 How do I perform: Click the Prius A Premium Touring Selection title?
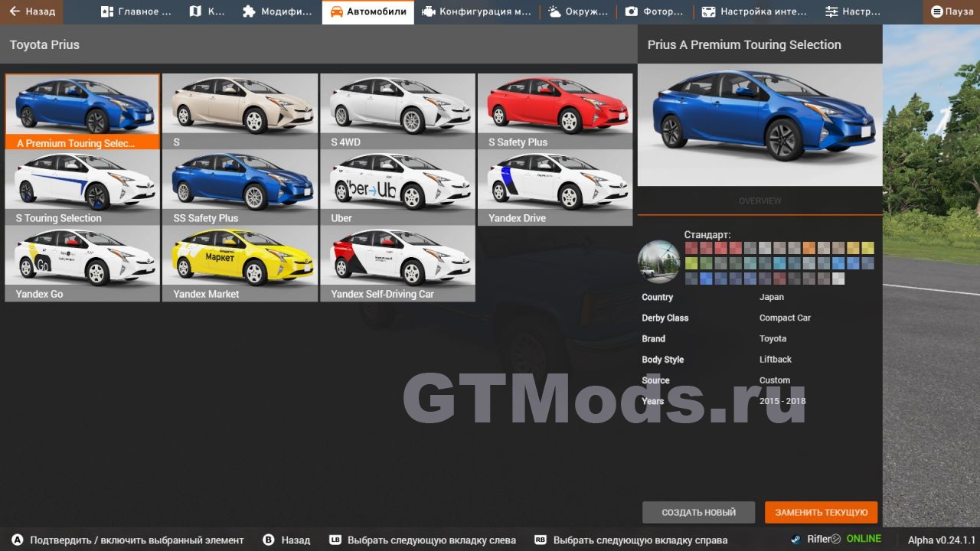[744, 45]
